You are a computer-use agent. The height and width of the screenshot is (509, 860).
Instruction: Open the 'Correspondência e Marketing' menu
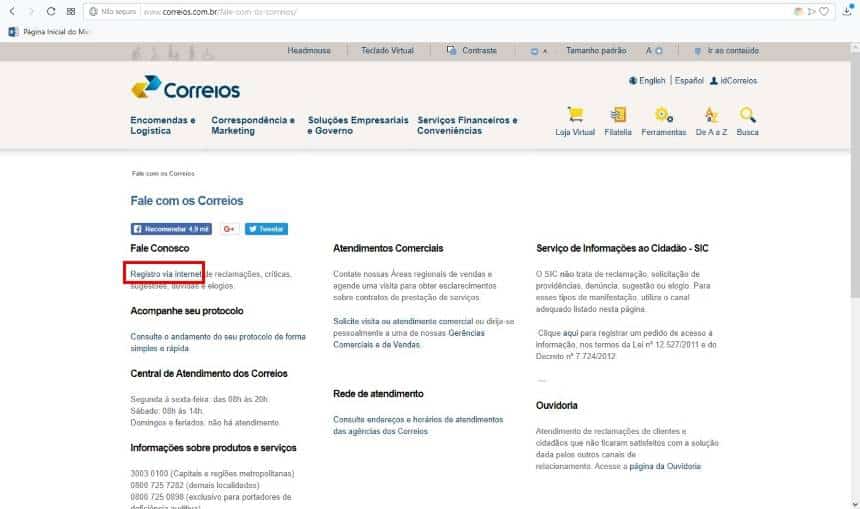click(x=253, y=125)
